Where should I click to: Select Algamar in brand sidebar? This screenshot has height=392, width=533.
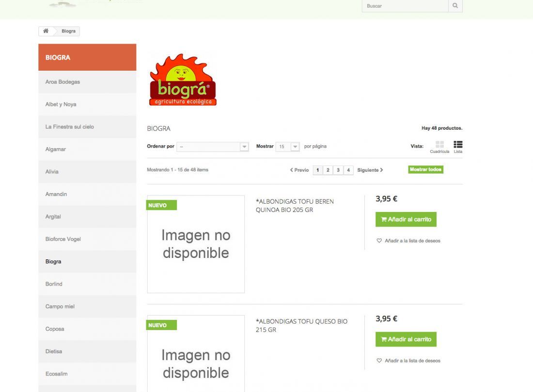[x=87, y=149]
